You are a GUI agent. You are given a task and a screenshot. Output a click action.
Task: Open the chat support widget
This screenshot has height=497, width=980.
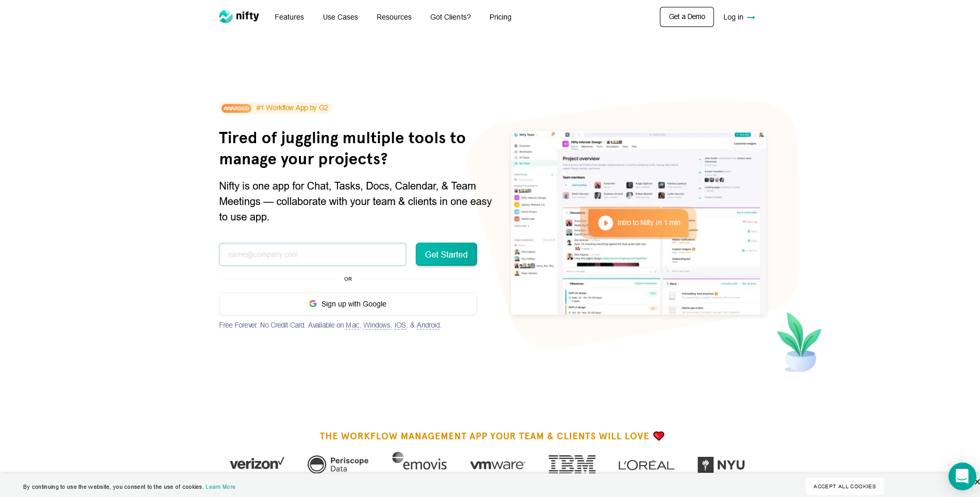coord(961,476)
